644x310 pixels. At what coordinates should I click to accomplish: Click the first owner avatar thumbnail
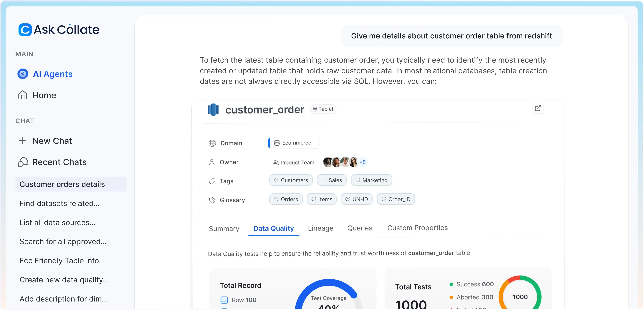[x=328, y=162]
